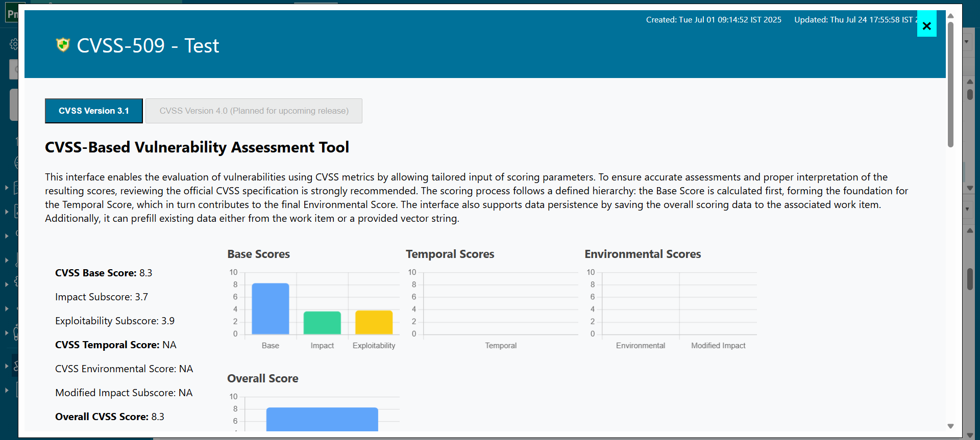Click the dialog scrollbar up arrow
This screenshot has height=440, width=980.
point(950,16)
